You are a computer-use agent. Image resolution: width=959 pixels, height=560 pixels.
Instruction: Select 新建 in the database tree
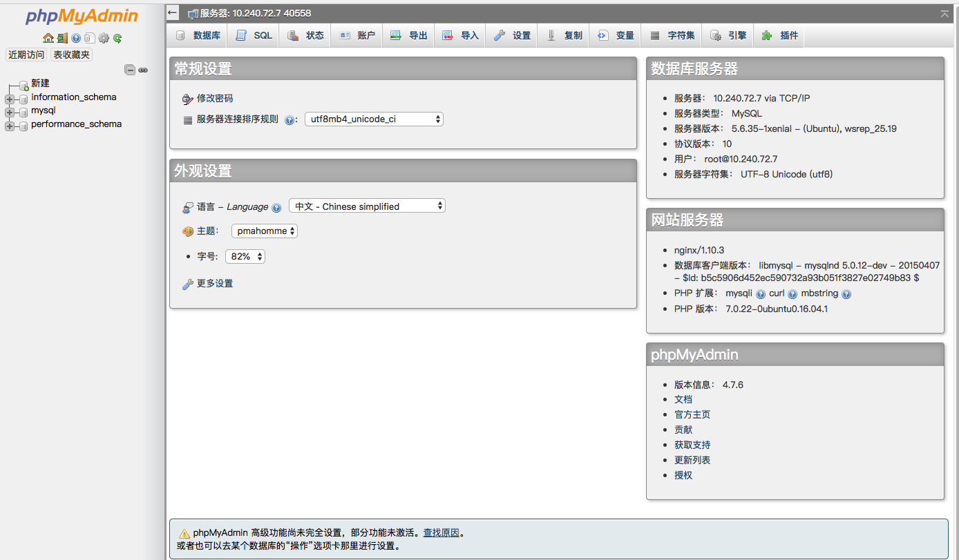40,84
